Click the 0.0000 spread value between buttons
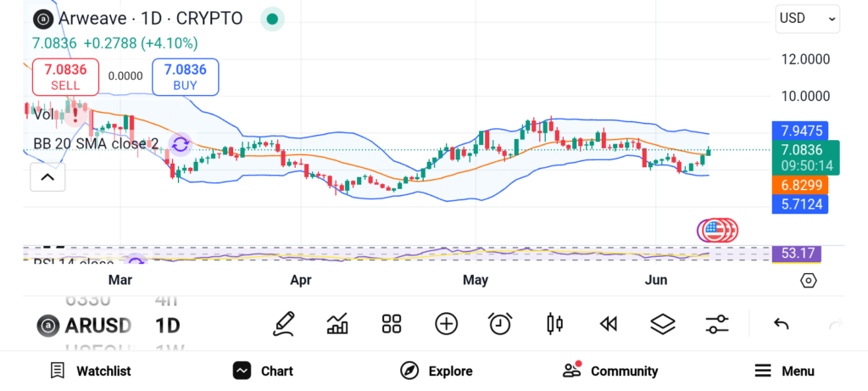 (125, 76)
